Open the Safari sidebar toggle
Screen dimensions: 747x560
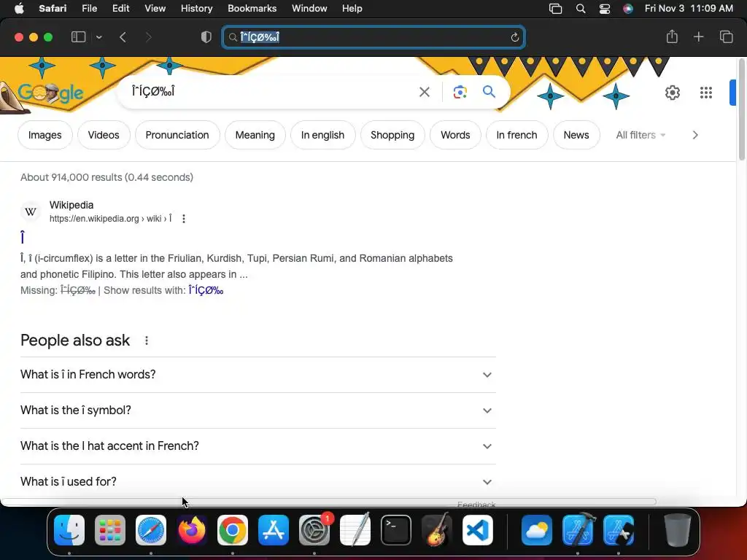click(x=78, y=36)
